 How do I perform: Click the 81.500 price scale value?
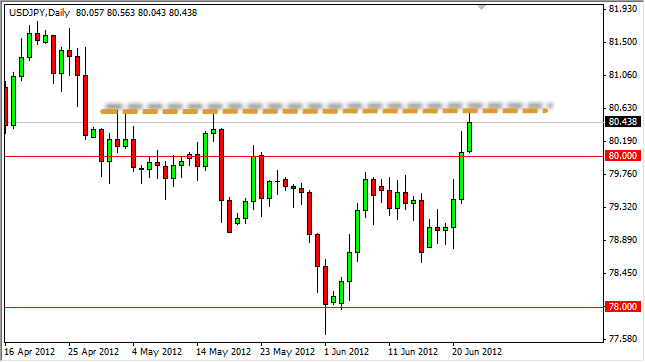[623, 42]
